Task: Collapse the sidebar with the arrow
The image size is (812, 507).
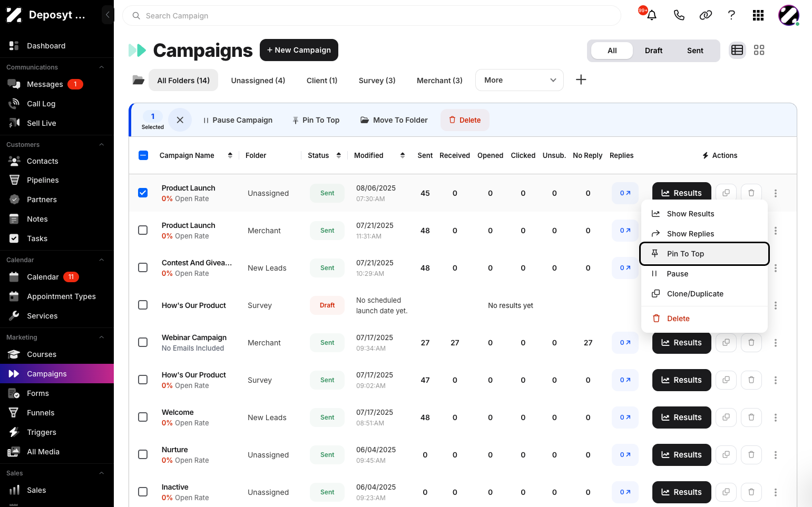Action: [107, 15]
